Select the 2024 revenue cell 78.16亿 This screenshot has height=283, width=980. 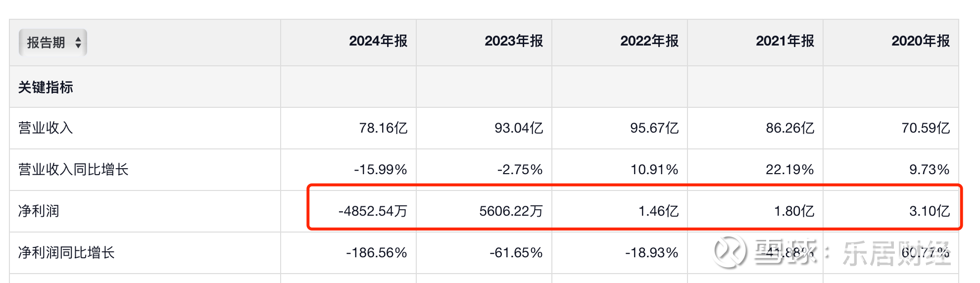click(x=383, y=128)
